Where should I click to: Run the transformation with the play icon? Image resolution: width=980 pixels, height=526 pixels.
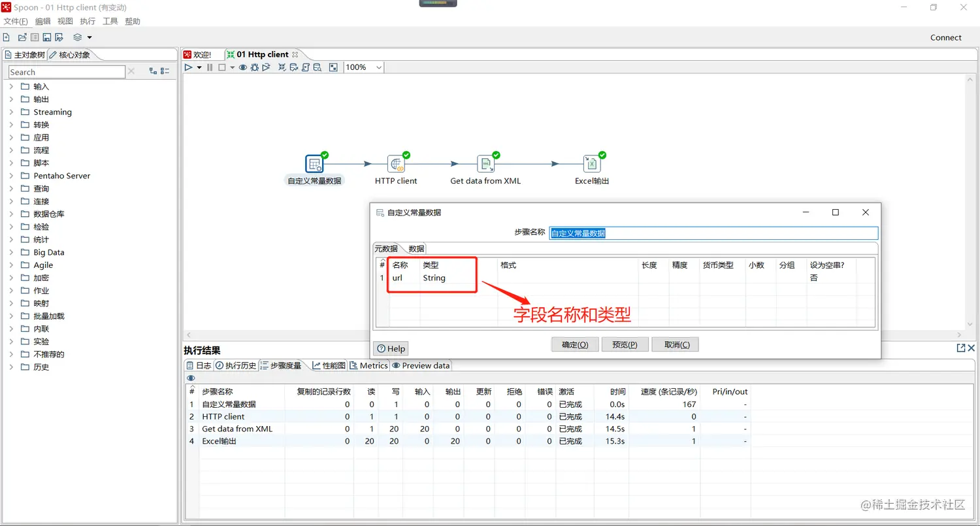(188, 67)
